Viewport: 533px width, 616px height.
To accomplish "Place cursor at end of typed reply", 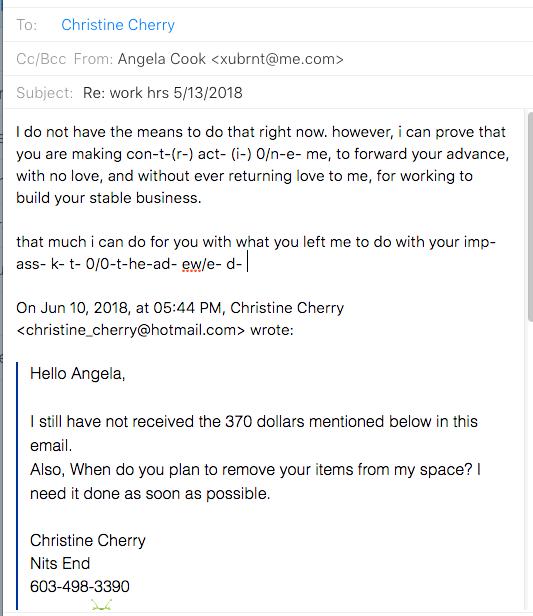I will tap(247, 264).
